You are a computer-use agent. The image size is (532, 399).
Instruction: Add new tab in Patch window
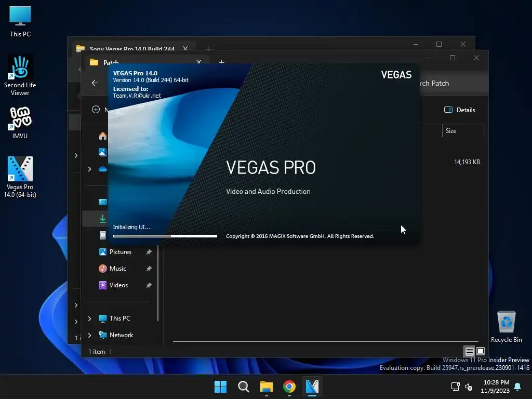(x=221, y=62)
